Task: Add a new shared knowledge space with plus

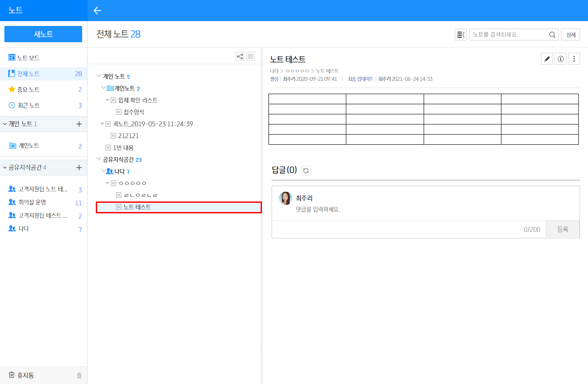Action: [79, 168]
